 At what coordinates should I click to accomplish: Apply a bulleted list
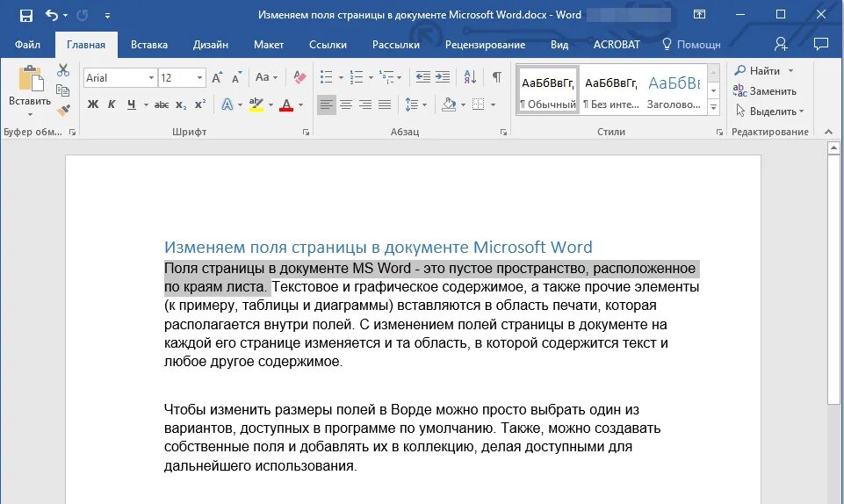[326, 77]
